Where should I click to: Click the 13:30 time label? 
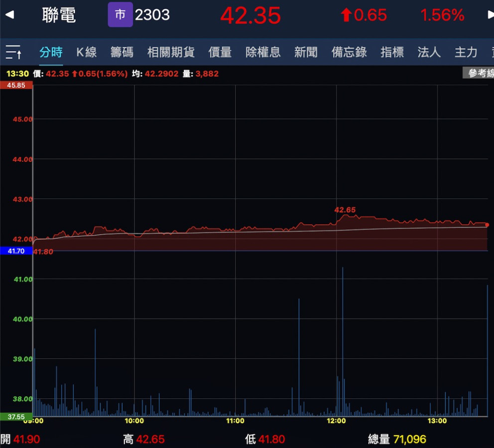pyautogui.click(x=17, y=74)
